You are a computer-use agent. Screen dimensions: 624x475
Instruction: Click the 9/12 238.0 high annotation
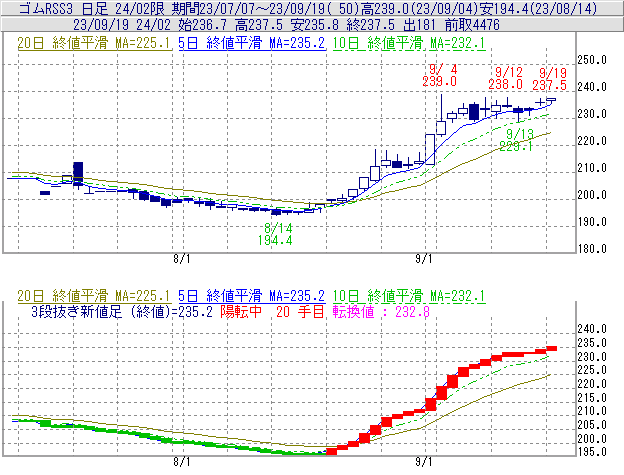(x=506, y=78)
